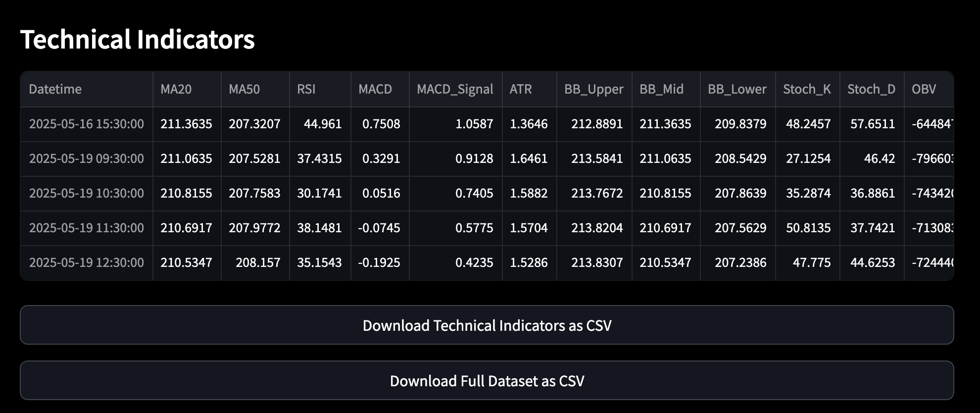Select row dated 2025-05-19 11:30:00
980x413 pixels.
coord(487,228)
